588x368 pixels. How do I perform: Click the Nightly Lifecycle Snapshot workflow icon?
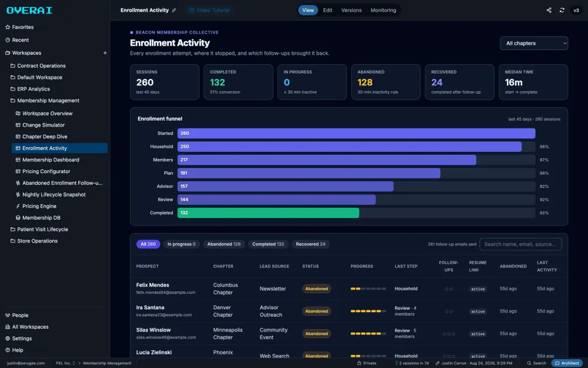tap(18, 194)
